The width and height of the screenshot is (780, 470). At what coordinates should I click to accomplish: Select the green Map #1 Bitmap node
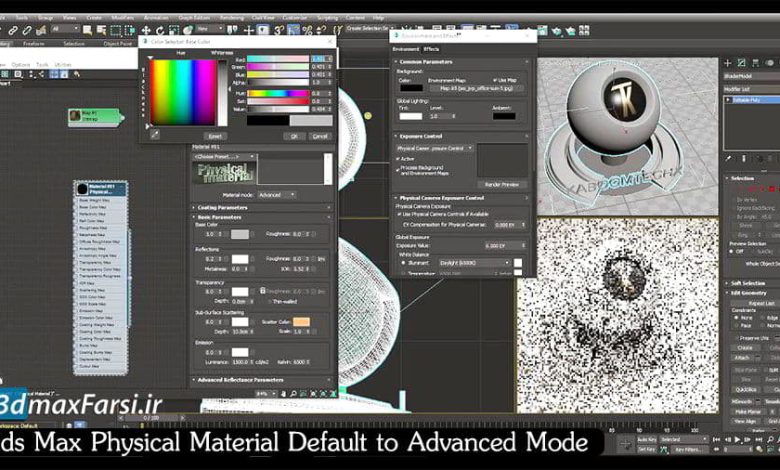94,116
